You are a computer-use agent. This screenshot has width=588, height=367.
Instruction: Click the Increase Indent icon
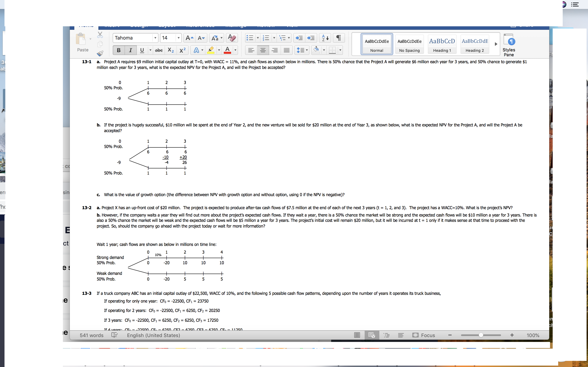[311, 38]
